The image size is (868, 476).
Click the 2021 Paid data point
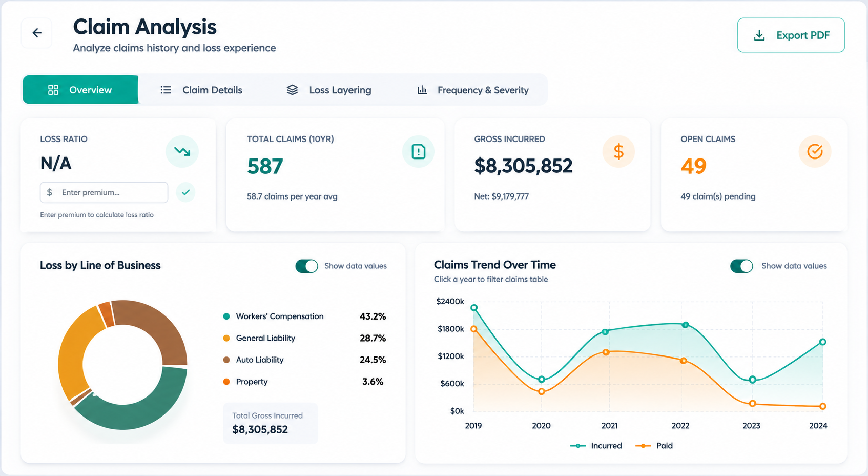click(606, 352)
